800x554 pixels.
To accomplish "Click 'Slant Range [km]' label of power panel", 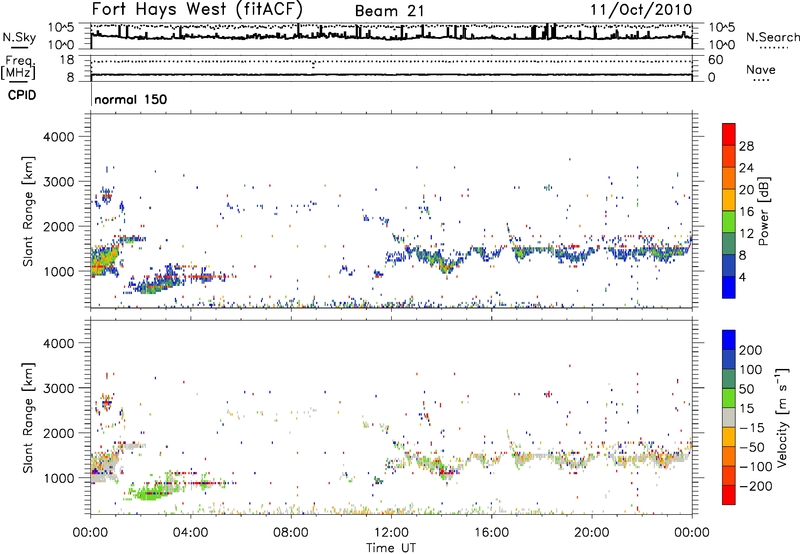I will tap(28, 211).
